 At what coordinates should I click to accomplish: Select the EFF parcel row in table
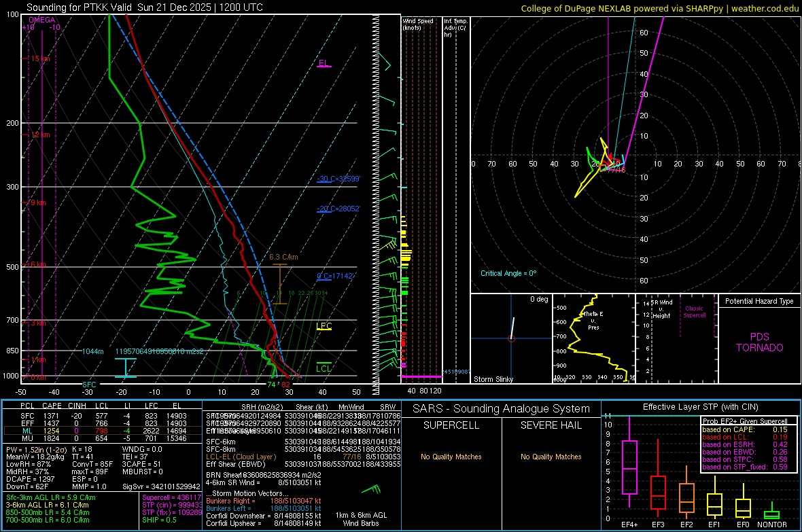click(103, 423)
